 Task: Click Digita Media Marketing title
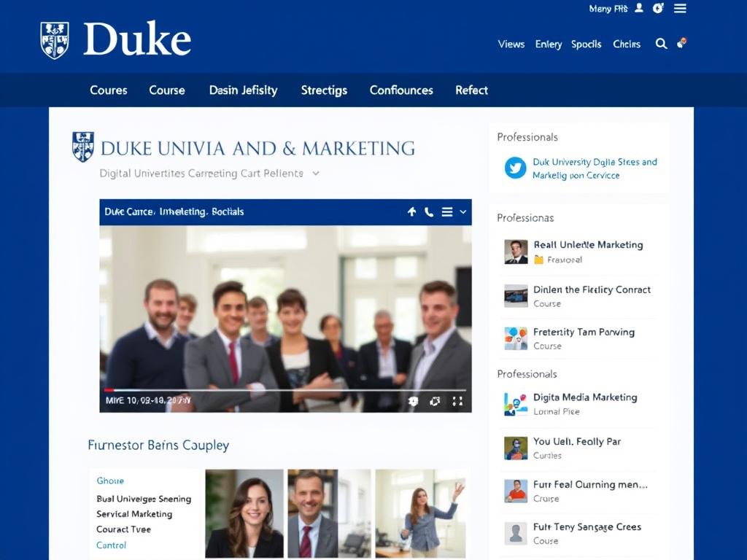(x=585, y=397)
